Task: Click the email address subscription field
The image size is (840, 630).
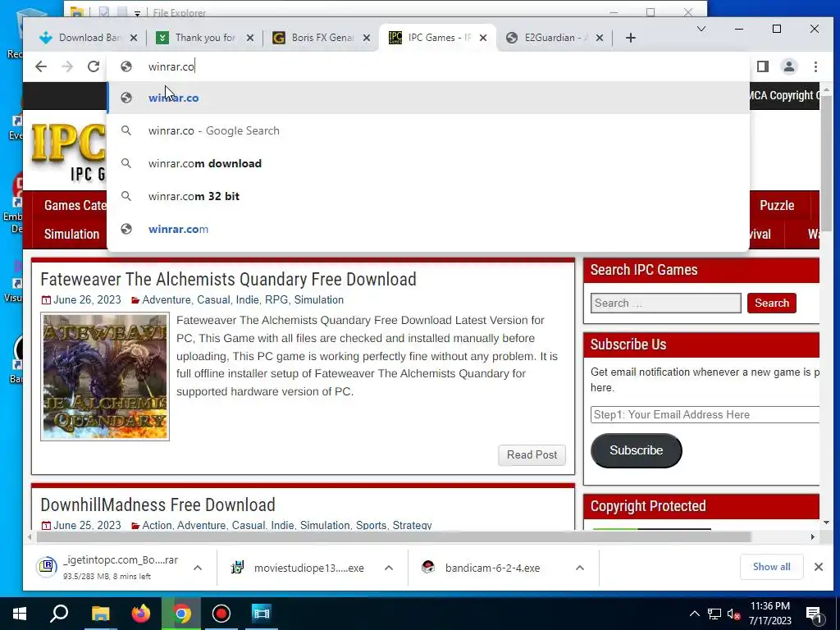Action: point(705,414)
